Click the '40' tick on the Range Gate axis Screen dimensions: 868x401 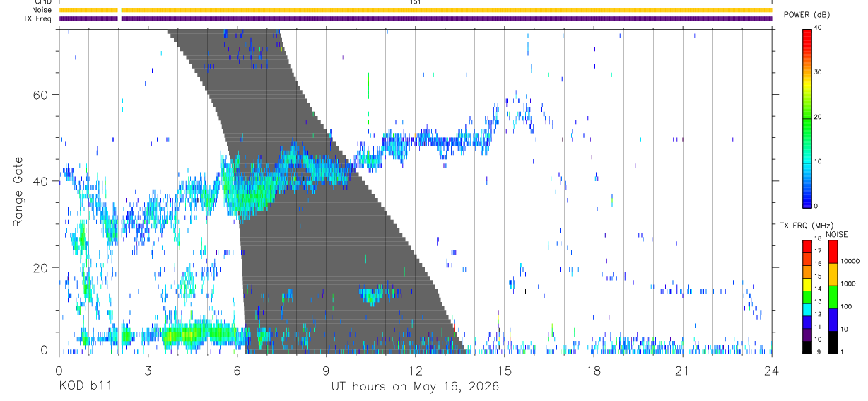[x=41, y=181]
